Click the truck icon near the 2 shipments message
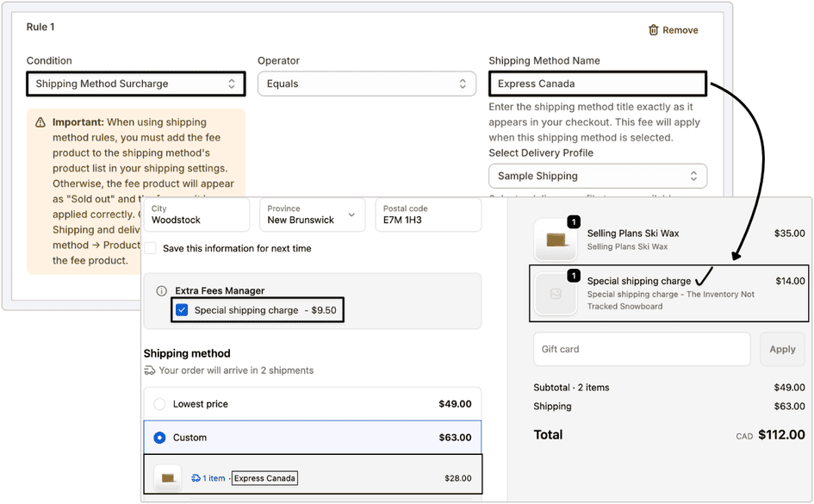 (148, 370)
